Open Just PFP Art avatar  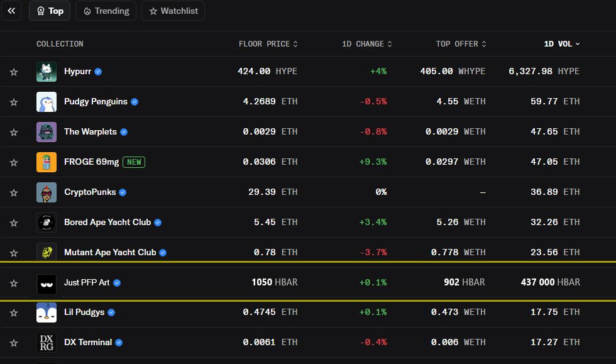pos(47,284)
